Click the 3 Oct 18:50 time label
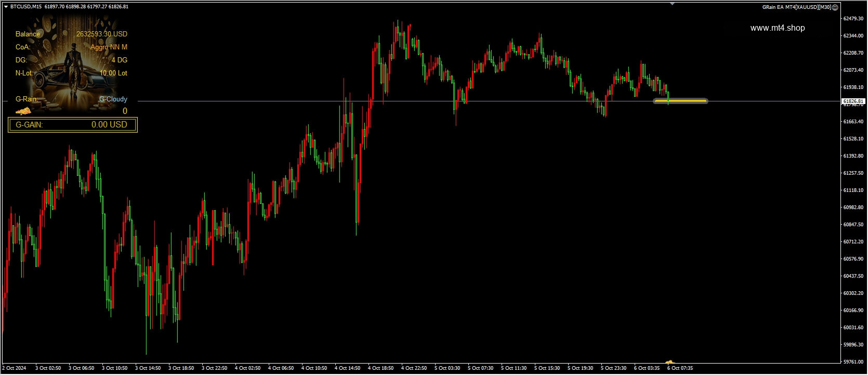Viewport: 868px width, 375px height. tap(181, 368)
